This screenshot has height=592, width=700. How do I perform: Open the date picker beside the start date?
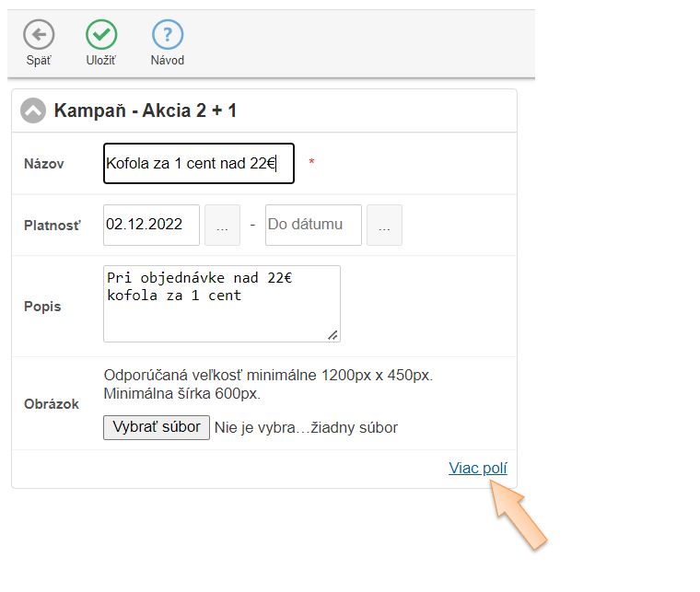click(222, 226)
